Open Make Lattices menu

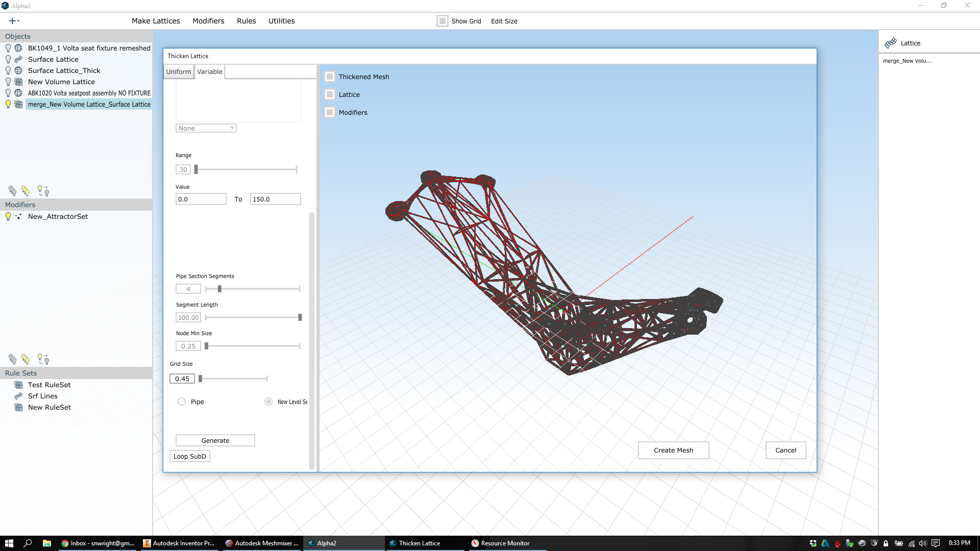pyautogui.click(x=156, y=21)
